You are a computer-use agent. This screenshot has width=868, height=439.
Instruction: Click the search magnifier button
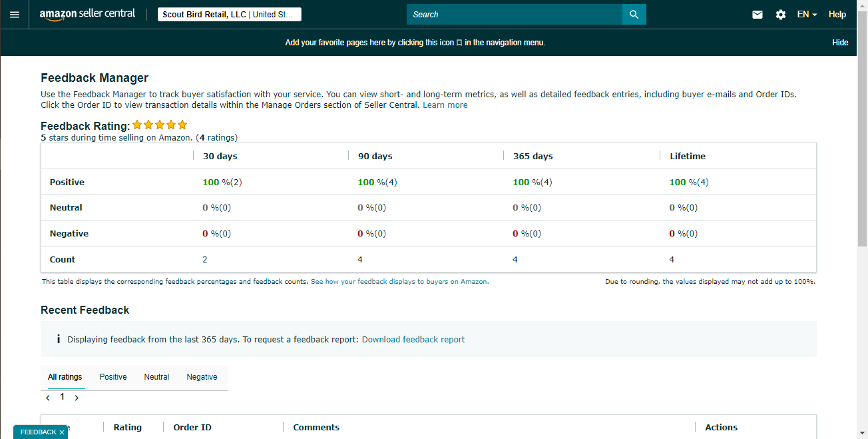tap(634, 14)
